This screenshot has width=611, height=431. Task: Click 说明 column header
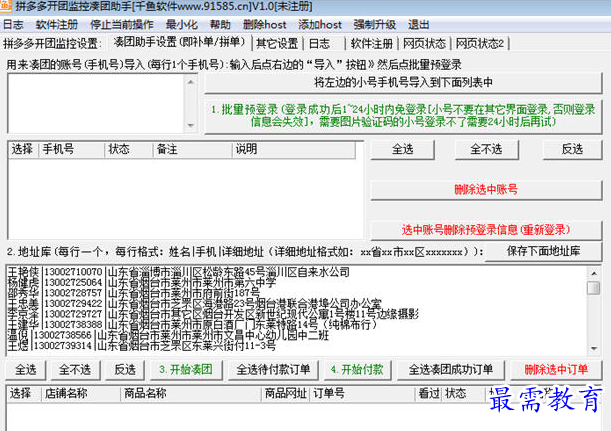[294, 149]
